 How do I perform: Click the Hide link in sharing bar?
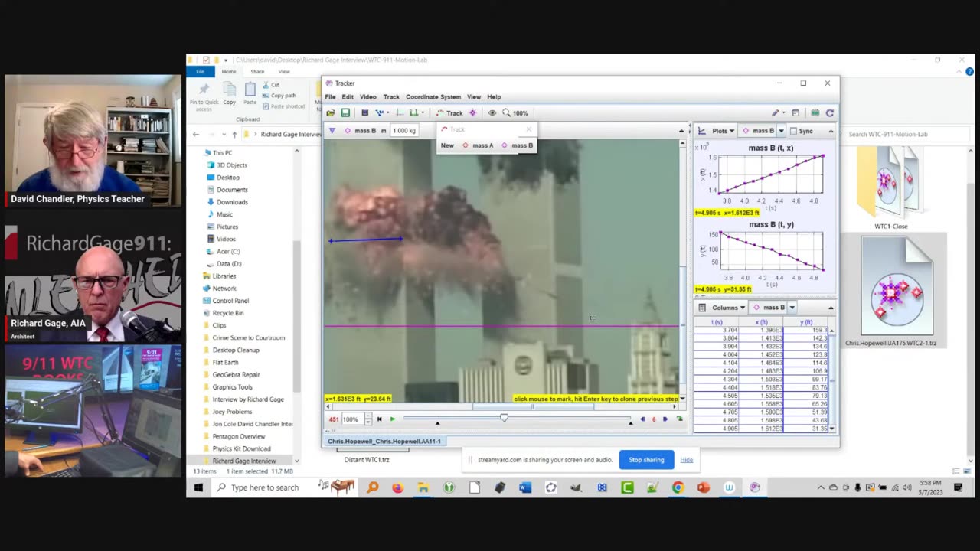coord(686,460)
